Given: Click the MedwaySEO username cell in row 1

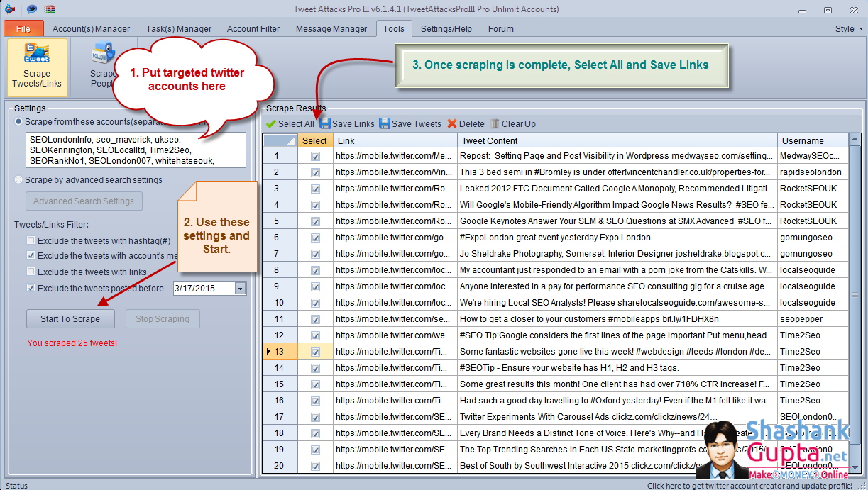Looking at the screenshot, I should click(811, 156).
